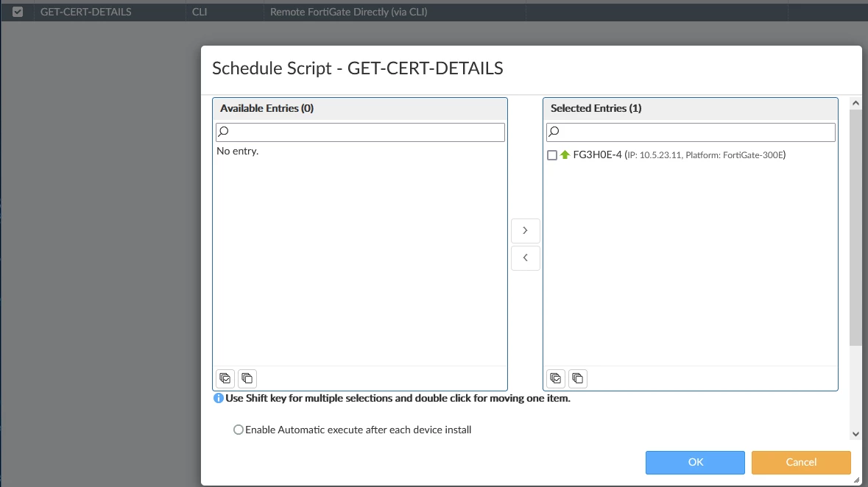Deselect all in Selected Entries list
The image size is (868, 487).
(x=578, y=379)
